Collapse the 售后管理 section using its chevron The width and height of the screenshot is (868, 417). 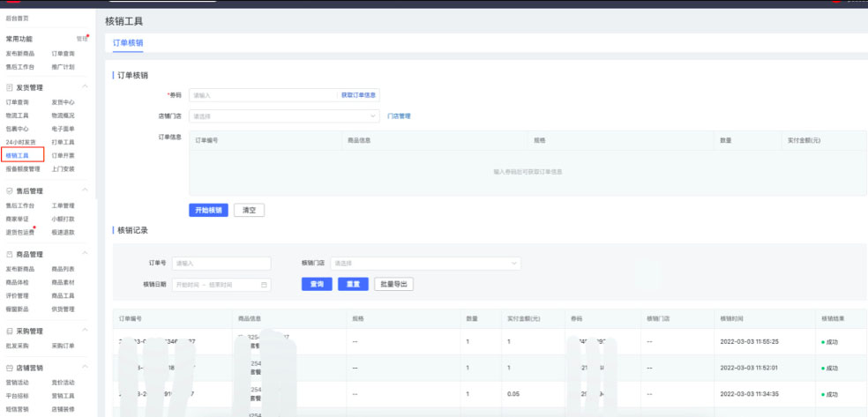(85, 190)
